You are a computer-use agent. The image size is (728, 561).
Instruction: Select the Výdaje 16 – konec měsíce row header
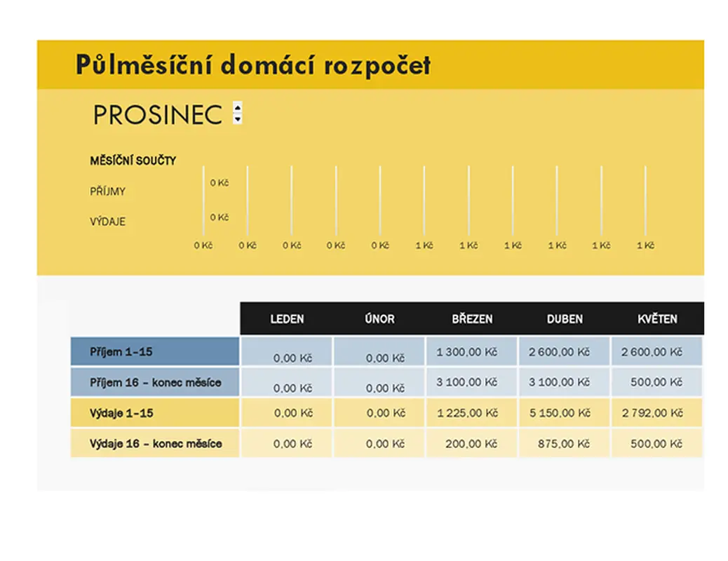click(155, 443)
